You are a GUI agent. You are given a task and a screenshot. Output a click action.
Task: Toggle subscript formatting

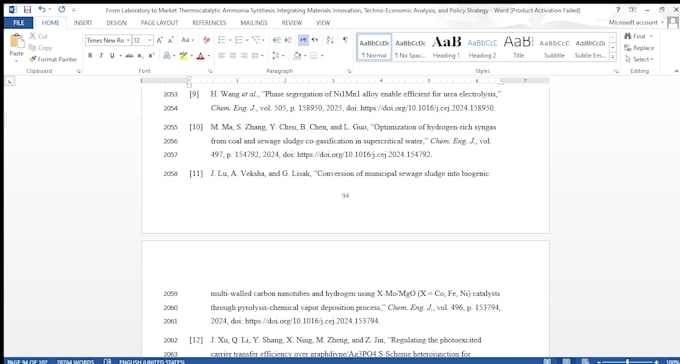[140, 56]
